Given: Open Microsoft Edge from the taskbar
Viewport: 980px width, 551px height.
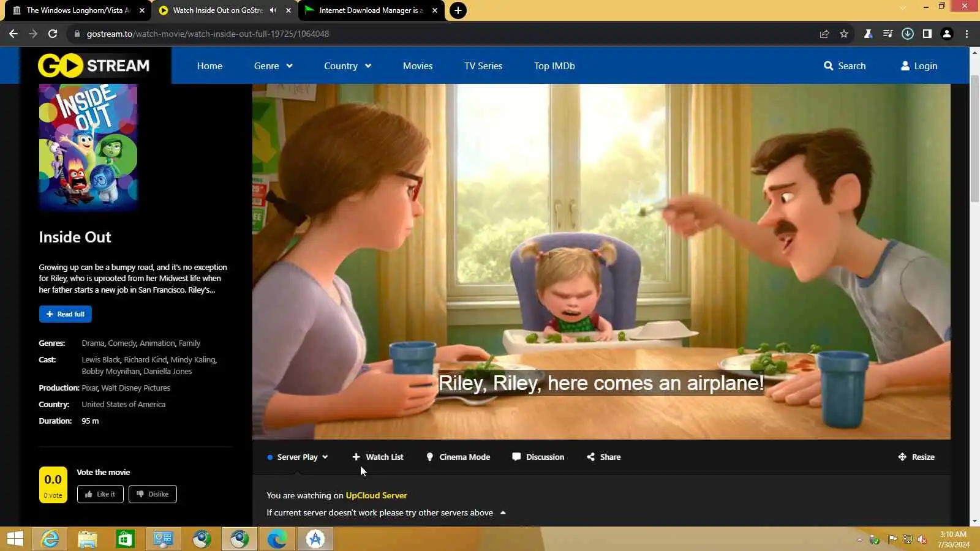Looking at the screenshot, I should (x=277, y=539).
